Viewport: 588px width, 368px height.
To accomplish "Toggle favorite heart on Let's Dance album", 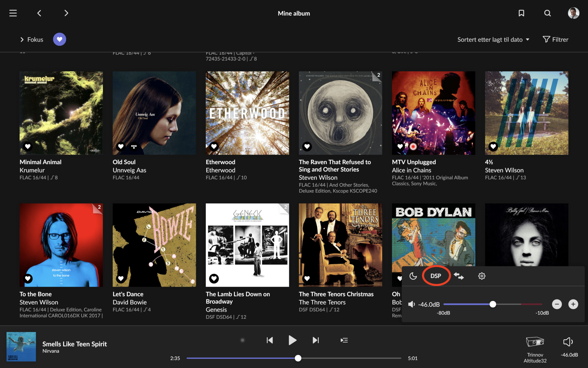I will (121, 279).
